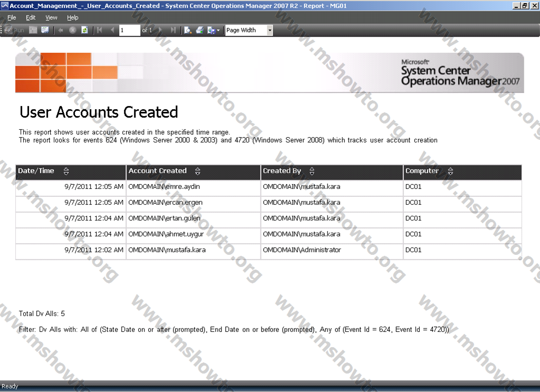Open the View menu
540x392 pixels.
pos(51,17)
